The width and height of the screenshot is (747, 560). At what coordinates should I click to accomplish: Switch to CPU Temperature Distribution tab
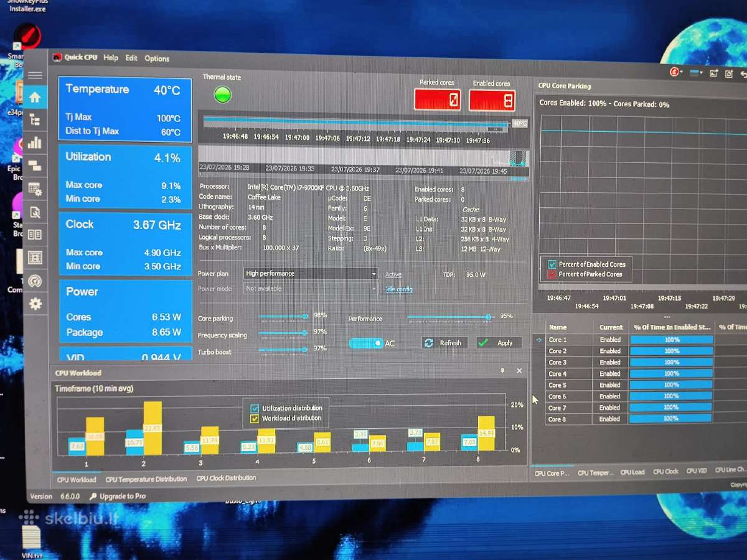pyautogui.click(x=146, y=479)
